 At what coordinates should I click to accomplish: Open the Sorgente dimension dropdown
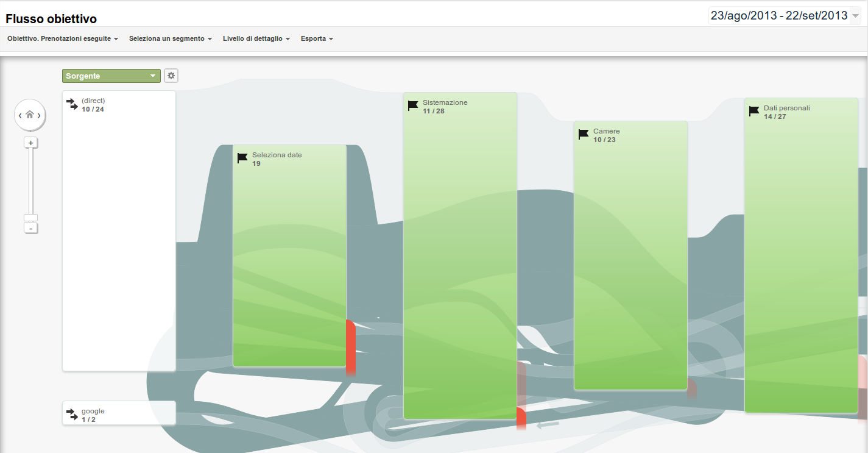coord(111,76)
